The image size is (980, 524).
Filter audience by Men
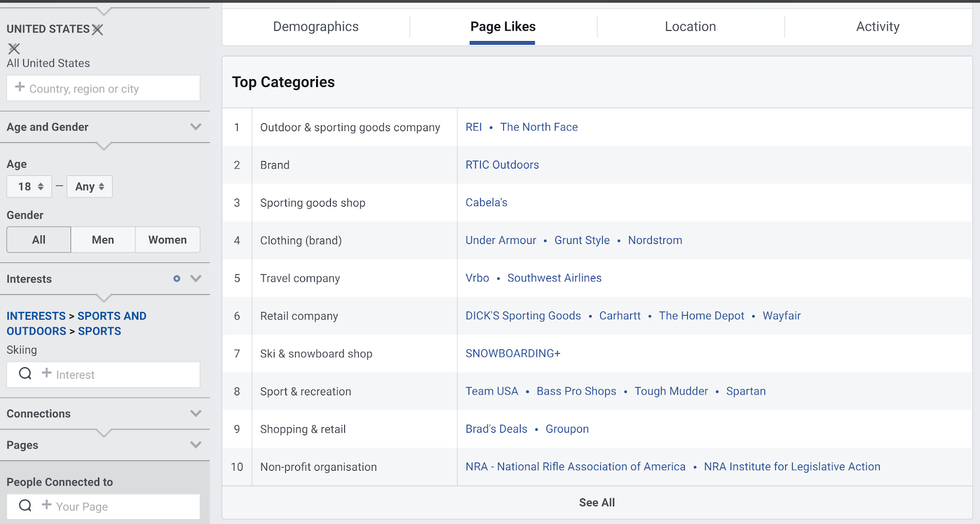point(103,240)
